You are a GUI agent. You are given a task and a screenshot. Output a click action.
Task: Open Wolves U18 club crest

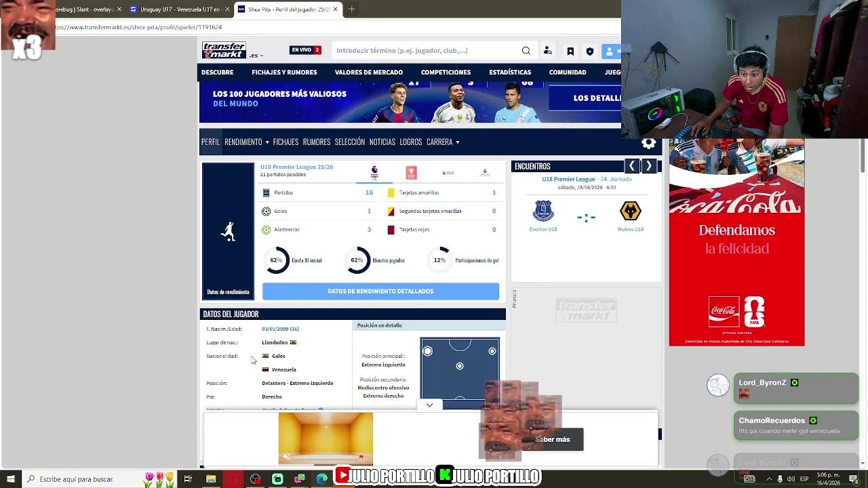click(630, 211)
